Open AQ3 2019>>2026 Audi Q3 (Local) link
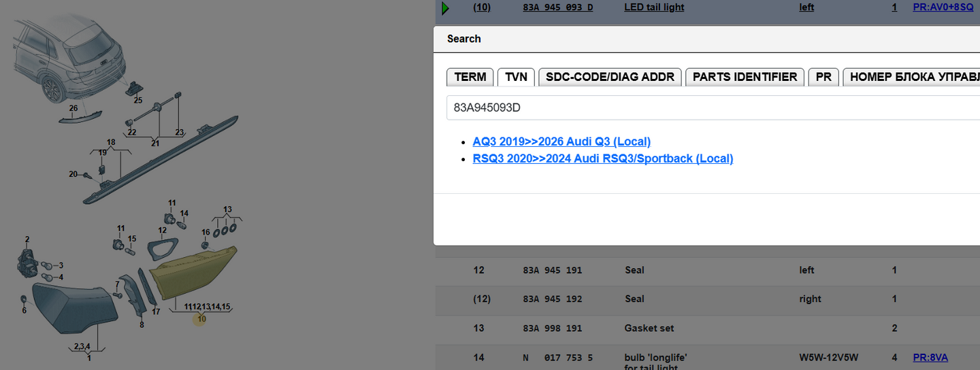 coord(561,141)
